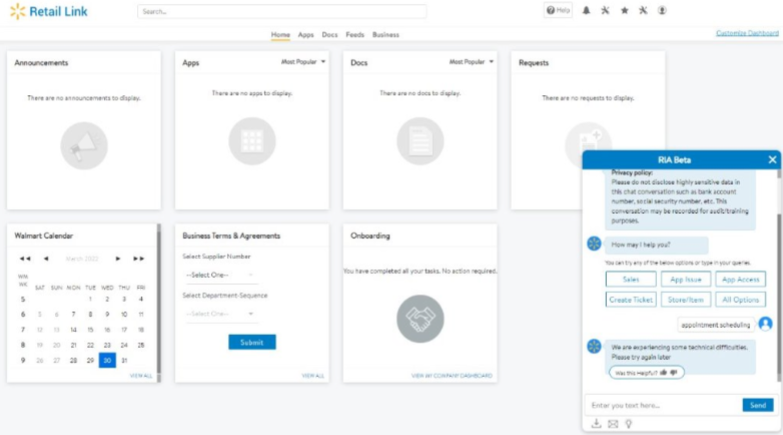Viewport: 783px width, 435px height.
Task: Click thumbs down on Was this Helpful
Action: [674, 373]
